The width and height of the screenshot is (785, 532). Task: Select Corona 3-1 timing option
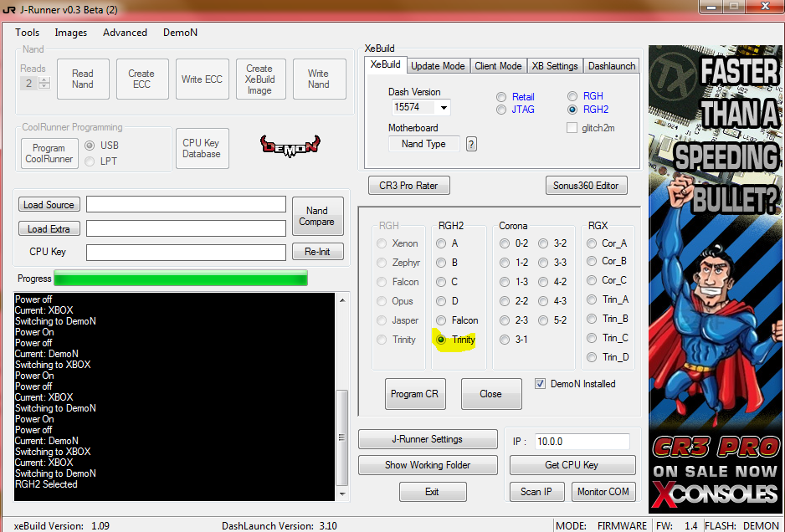[x=505, y=340]
